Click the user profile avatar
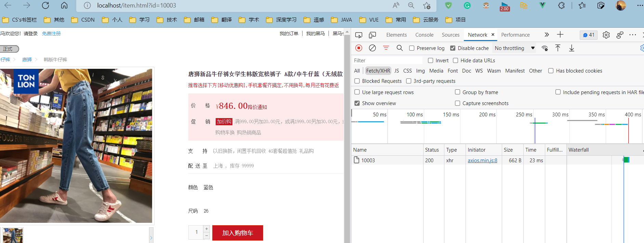 621,5
